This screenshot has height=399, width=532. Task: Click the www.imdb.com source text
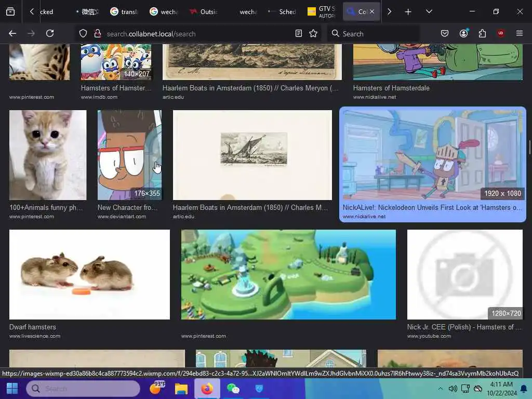[x=99, y=97]
